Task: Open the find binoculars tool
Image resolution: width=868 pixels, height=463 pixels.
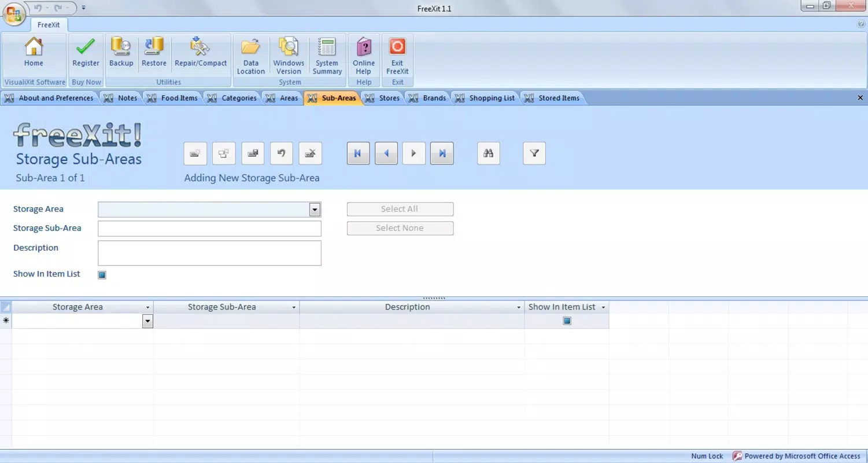Action: [489, 153]
